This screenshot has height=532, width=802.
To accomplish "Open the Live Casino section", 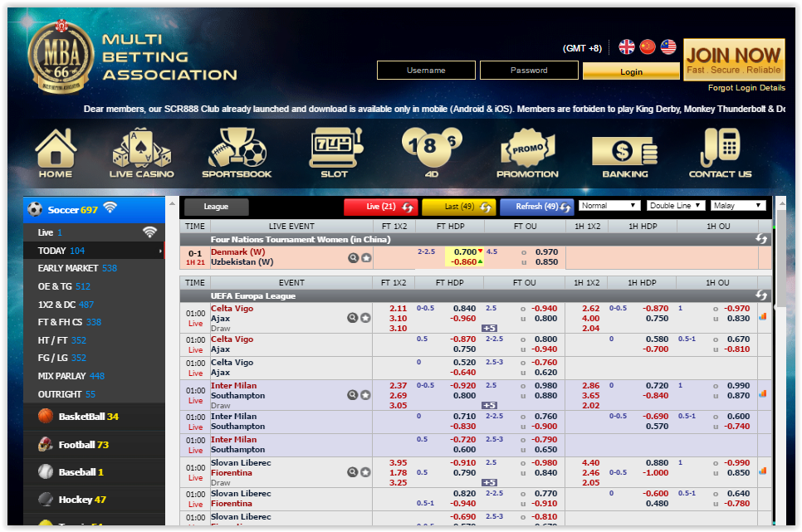I will tap(142, 153).
